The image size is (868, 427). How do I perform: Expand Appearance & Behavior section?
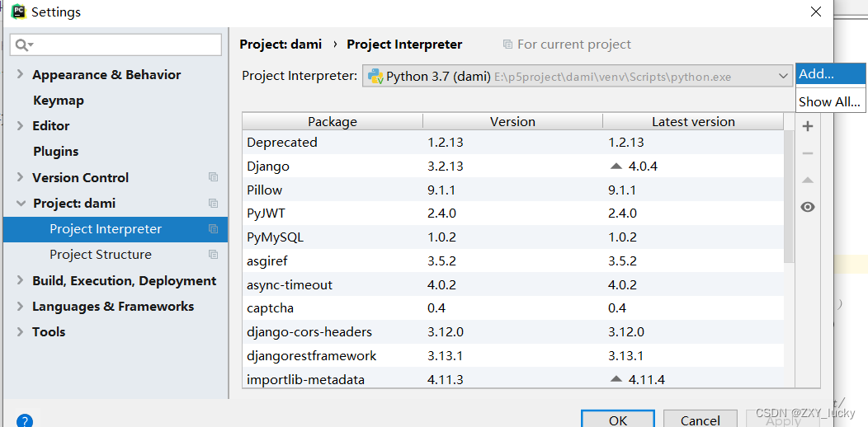click(20, 74)
